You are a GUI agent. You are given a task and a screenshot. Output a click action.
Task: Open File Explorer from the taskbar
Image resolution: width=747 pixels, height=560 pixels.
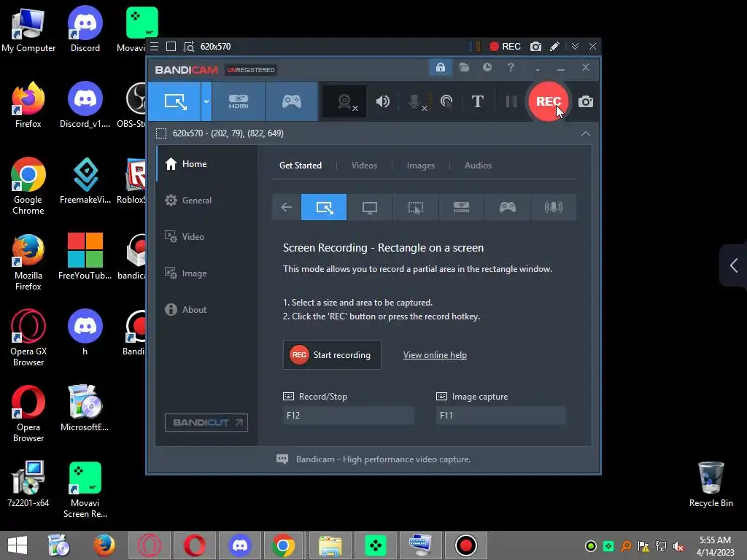330,545
